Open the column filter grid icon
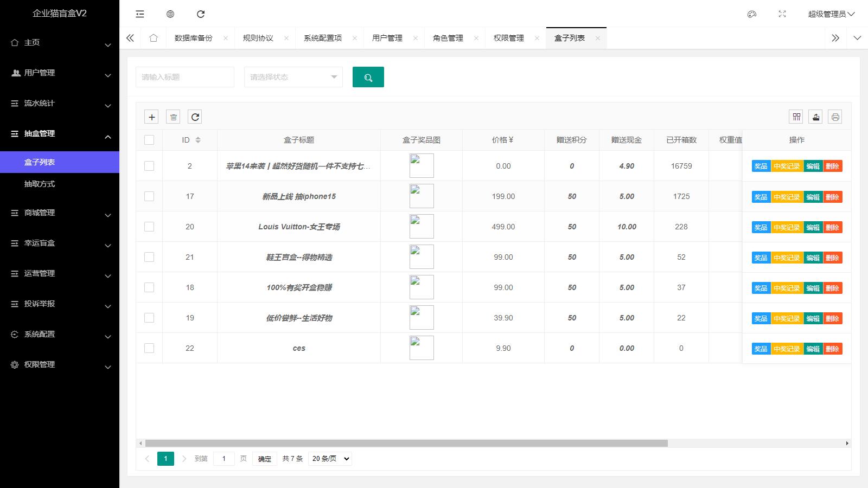The width and height of the screenshot is (868, 488). click(796, 117)
